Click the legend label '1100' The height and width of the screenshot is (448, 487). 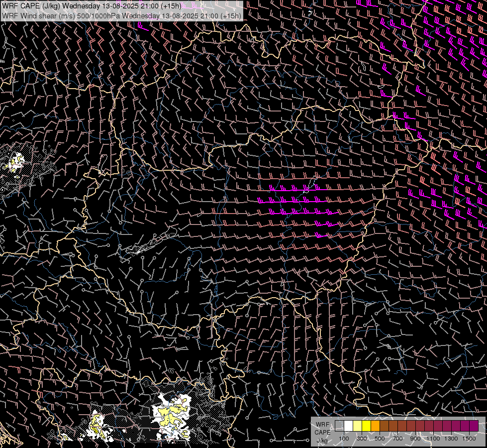pos(433,439)
